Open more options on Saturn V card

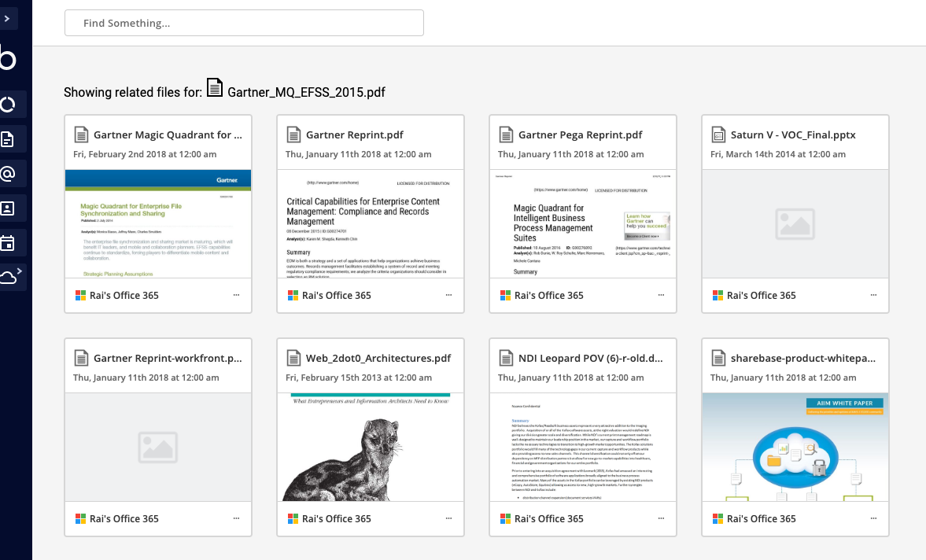pyautogui.click(x=873, y=295)
